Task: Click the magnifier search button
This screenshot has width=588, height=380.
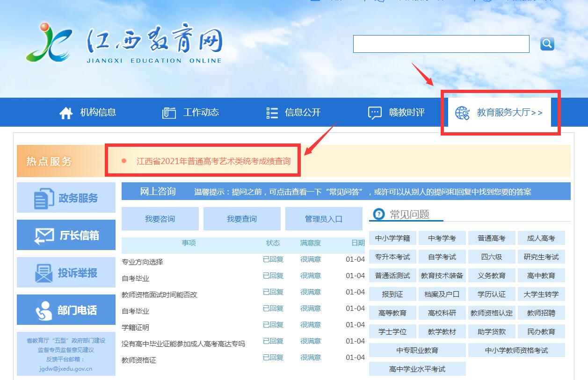Action: 547,44
